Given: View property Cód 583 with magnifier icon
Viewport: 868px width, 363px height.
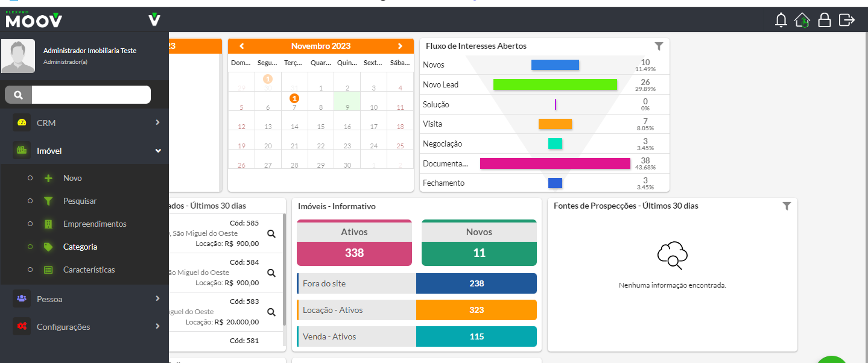Looking at the screenshot, I should 271,312.
